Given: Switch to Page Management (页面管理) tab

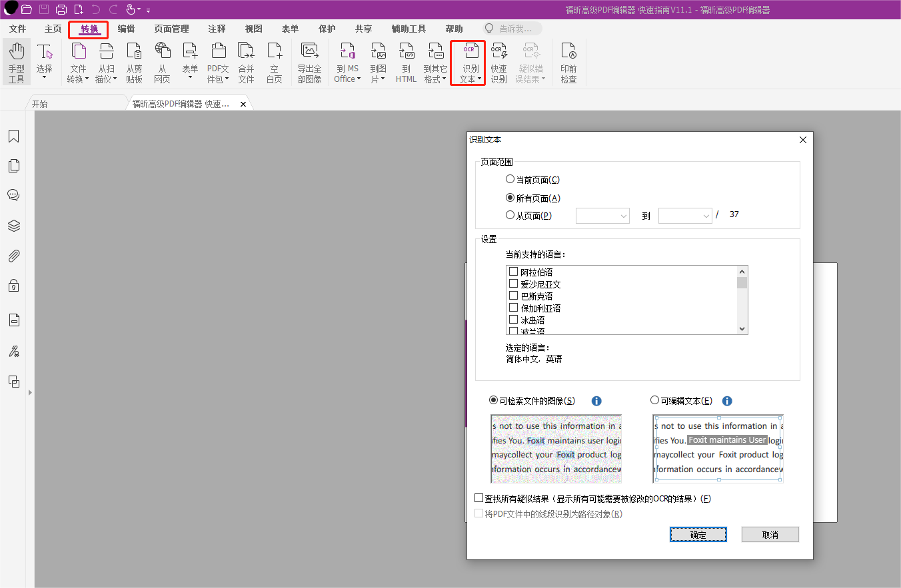Looking at the screenshot, I should (x=171, y=29).
